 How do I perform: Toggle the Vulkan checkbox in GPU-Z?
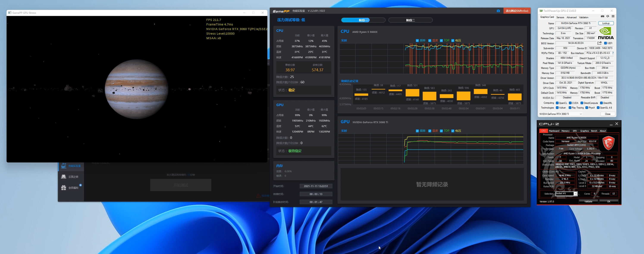coord(557,108)
